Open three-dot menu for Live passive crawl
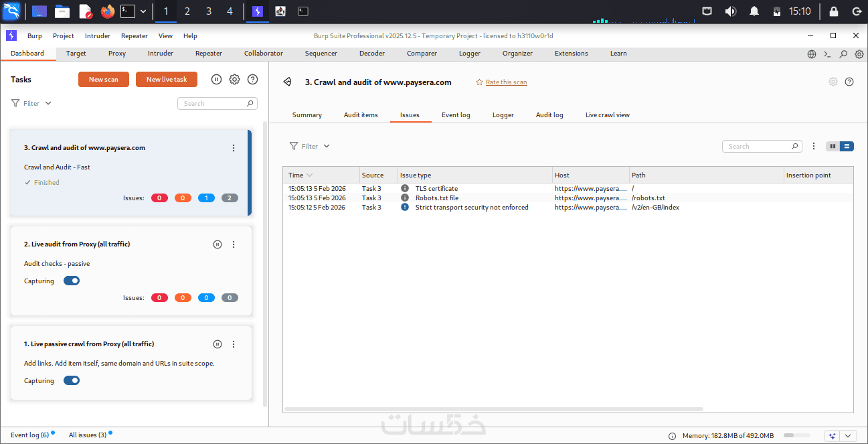Viewport: 868px width, 444px height. tap(234, 344)
